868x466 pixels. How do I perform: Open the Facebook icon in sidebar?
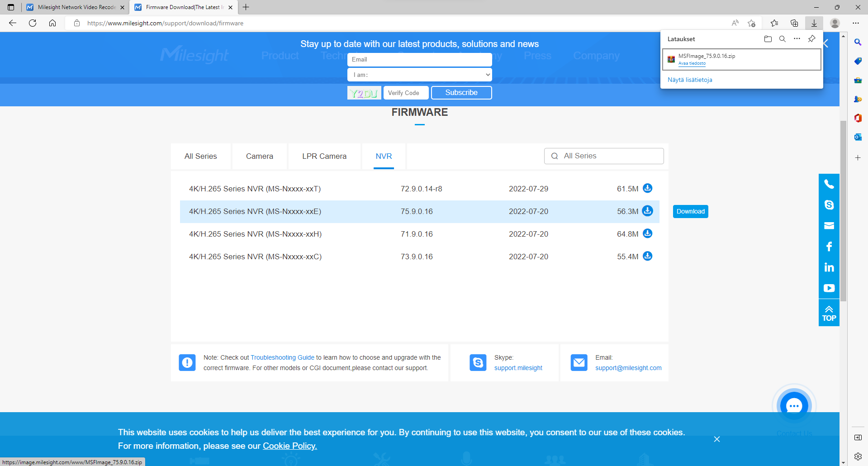pyautogui.click(x=829, y=247)
